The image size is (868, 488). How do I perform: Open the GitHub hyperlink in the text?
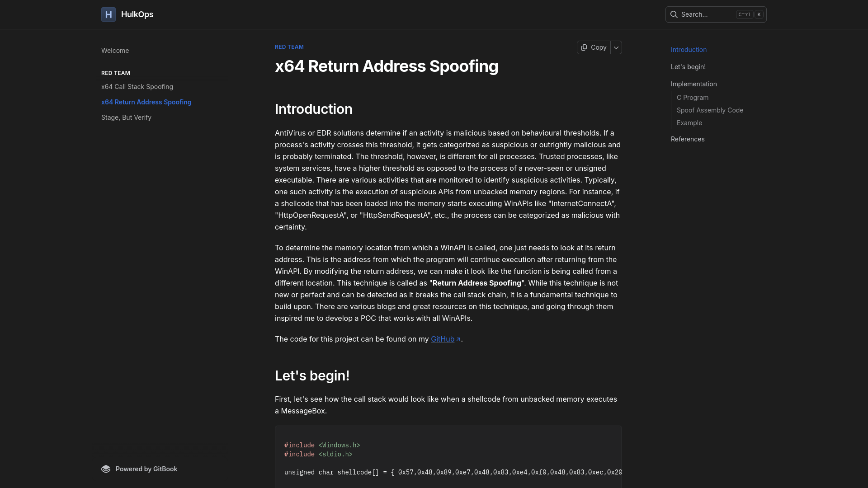(x=443, y=339)
